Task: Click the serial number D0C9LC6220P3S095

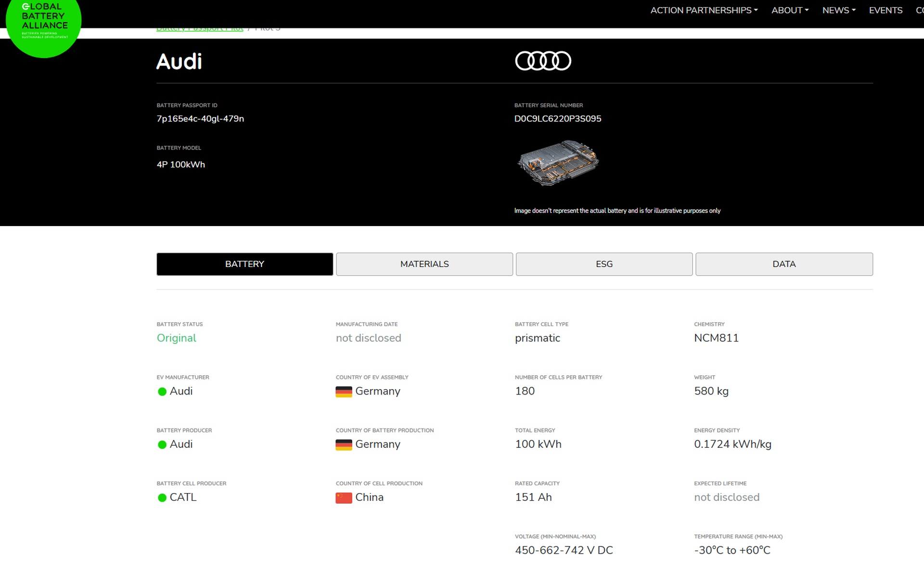Action: tap(558, 119)
